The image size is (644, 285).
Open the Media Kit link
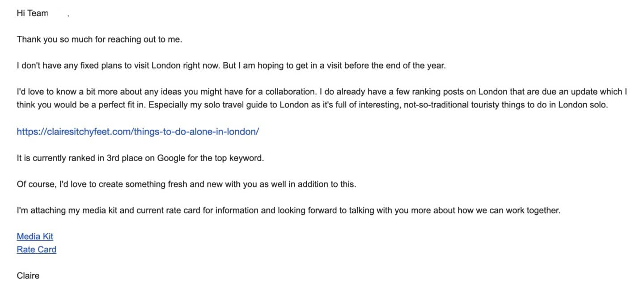click(x=35, y=236)
